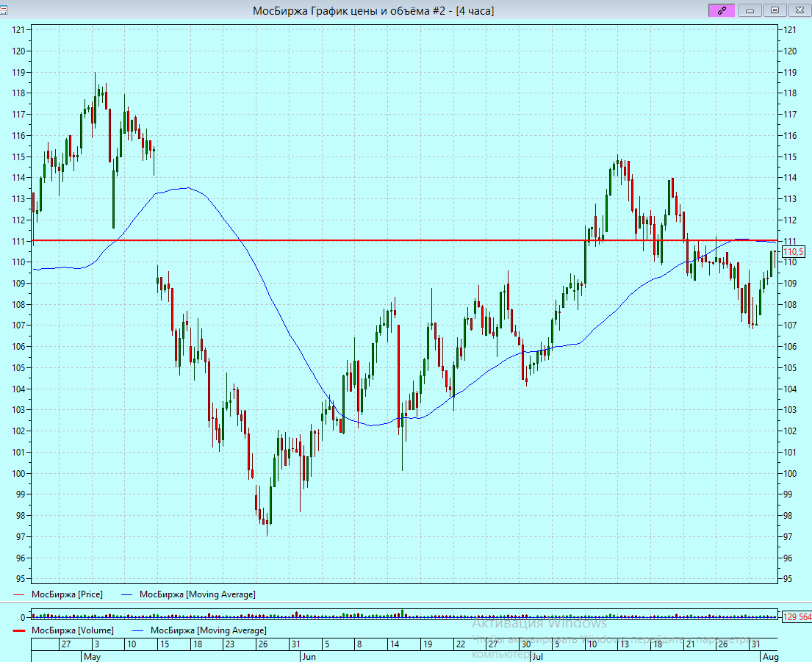
Task: Click date label 13 on the time axis
Action: 625,644
